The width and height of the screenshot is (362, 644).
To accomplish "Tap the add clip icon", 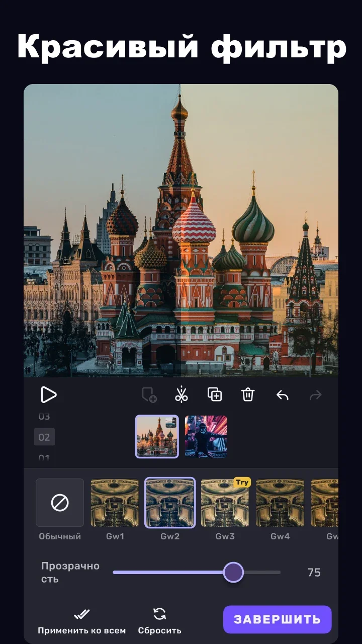I will pos(149,395).
